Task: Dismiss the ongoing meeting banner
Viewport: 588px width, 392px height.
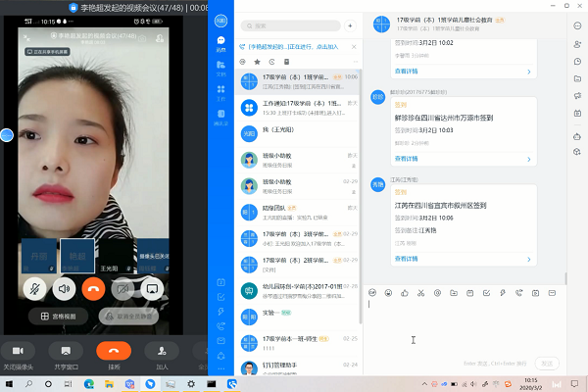Action: click(354, 47)
